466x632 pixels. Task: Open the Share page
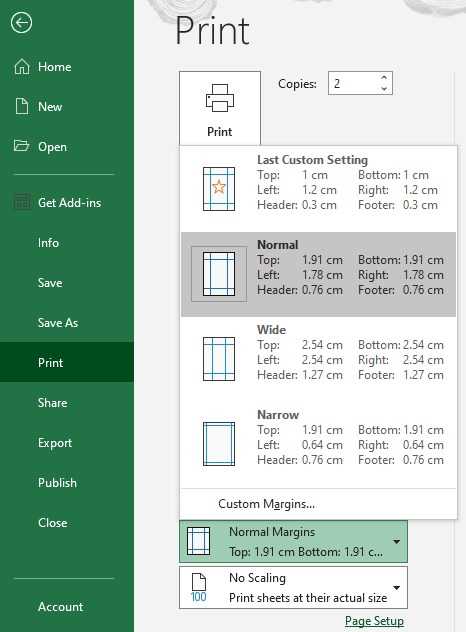[x=52, y=403]
